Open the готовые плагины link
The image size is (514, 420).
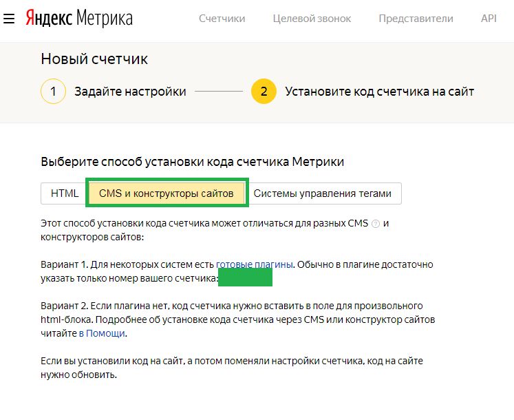pyautogui.click(x=255, y=264)
